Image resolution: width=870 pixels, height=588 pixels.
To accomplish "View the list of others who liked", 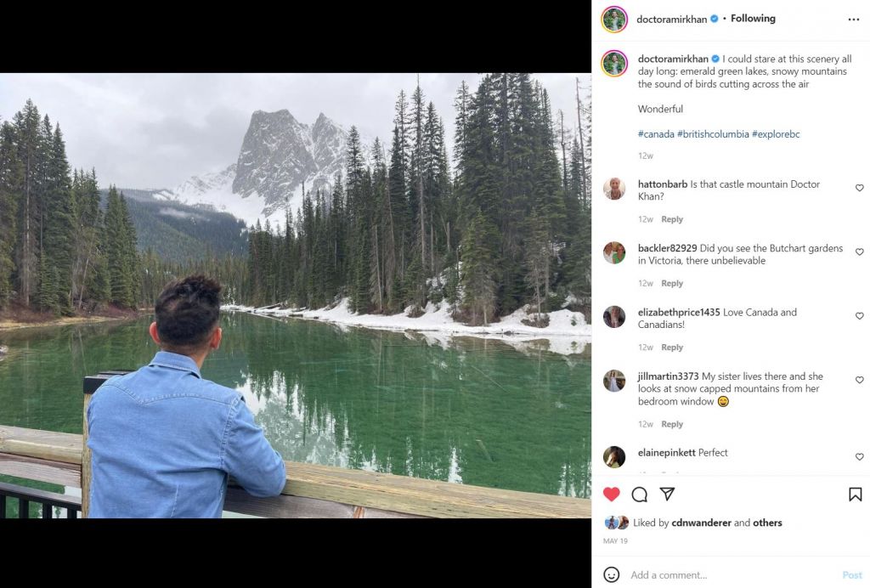I will [767, 523].
